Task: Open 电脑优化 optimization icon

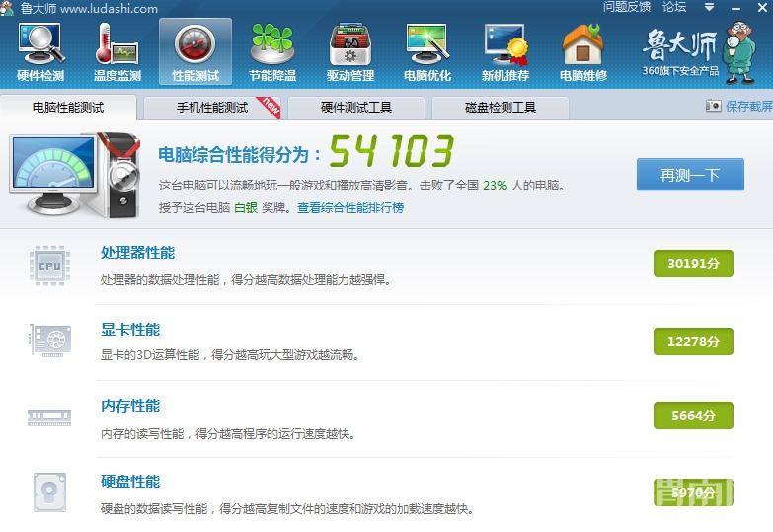Action: pos(427,51)
